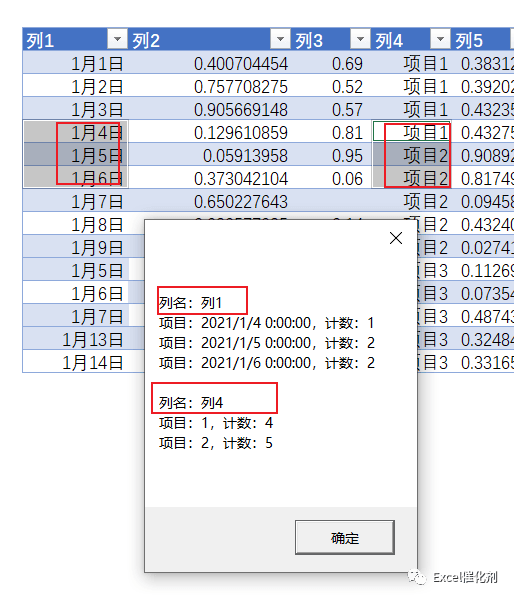Select the cell 1月14日

pos(75,361)
